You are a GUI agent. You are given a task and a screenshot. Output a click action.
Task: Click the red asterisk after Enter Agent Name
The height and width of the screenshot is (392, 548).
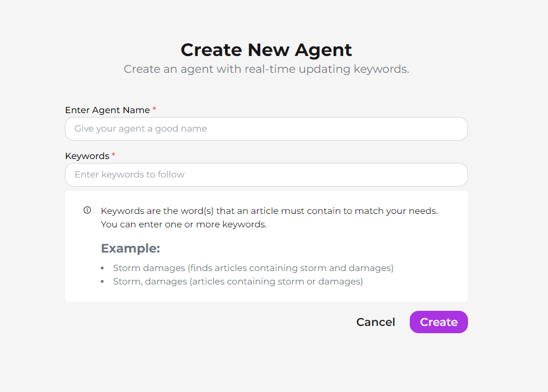[x=154, y=109]
